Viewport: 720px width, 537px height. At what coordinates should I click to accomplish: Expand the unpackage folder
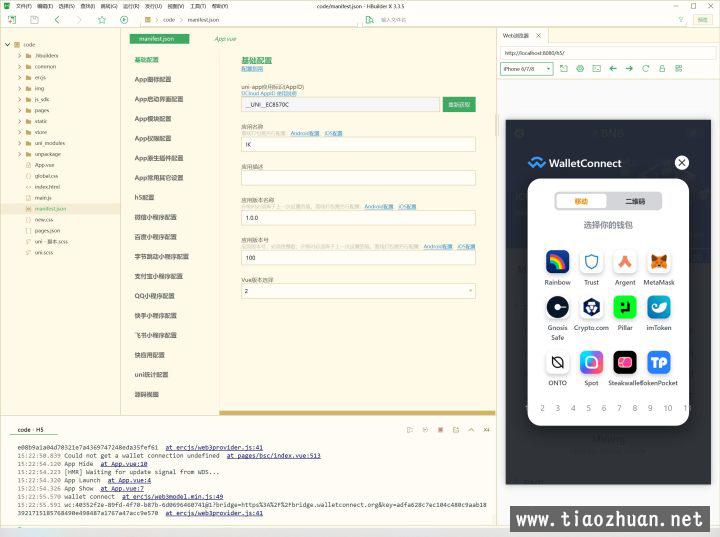tap(20, 154)
